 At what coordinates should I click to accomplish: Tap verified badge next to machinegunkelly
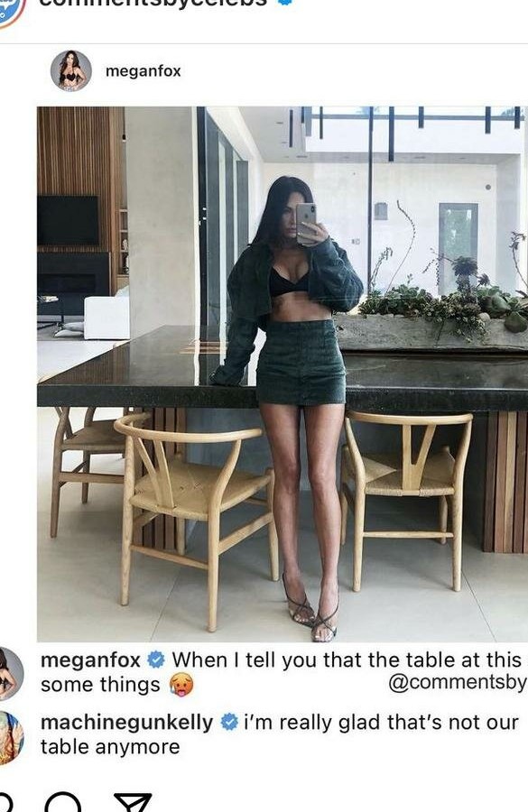coord(229,722)
